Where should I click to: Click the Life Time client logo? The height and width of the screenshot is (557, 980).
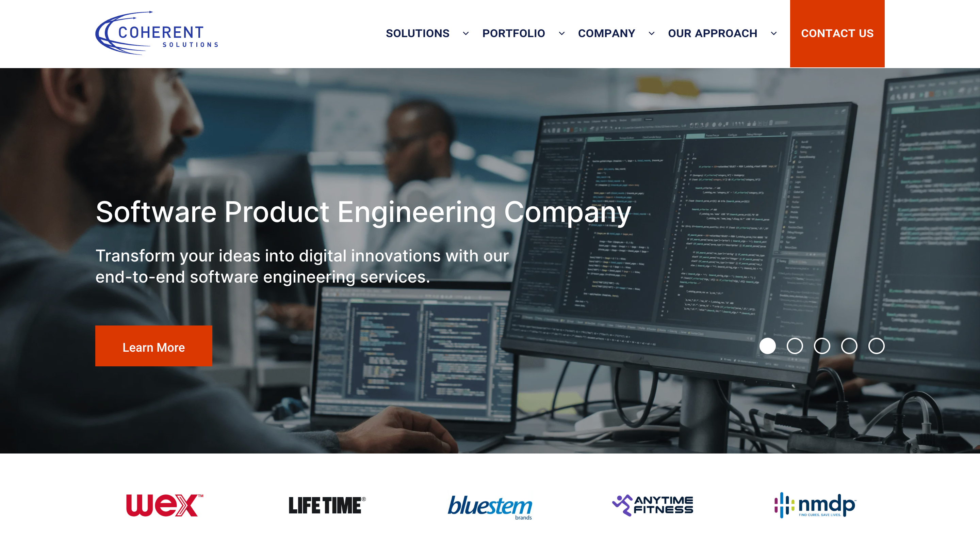coord(326,505)
